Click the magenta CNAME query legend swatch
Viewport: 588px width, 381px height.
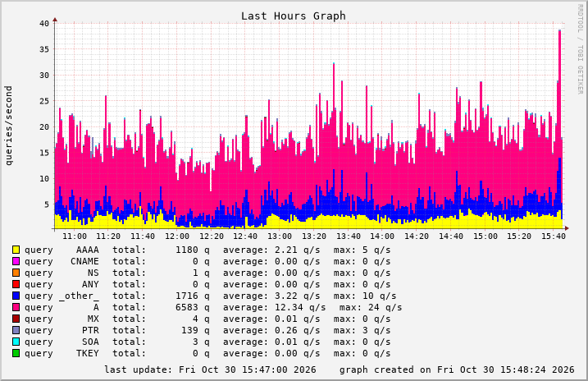click(x=16, y=261)
